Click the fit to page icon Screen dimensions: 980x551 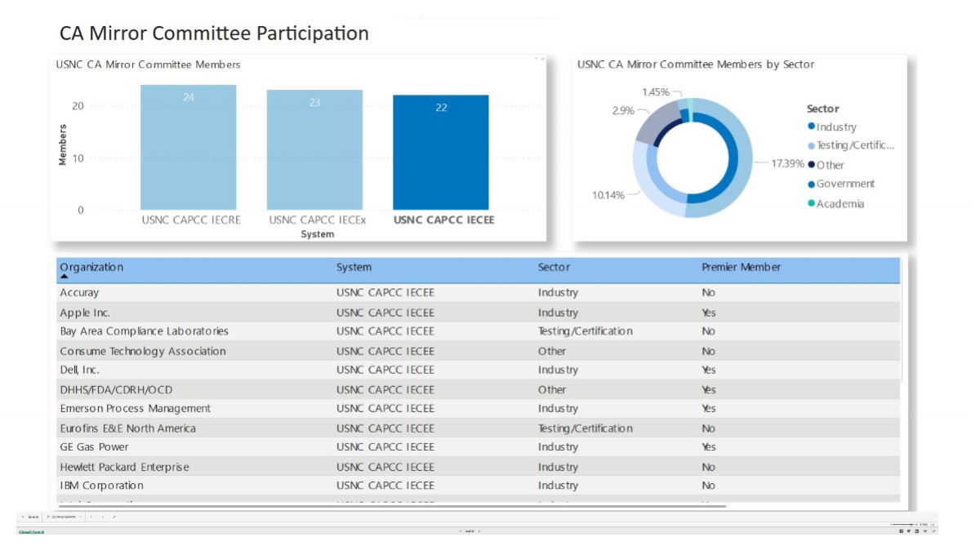point(933,525)
